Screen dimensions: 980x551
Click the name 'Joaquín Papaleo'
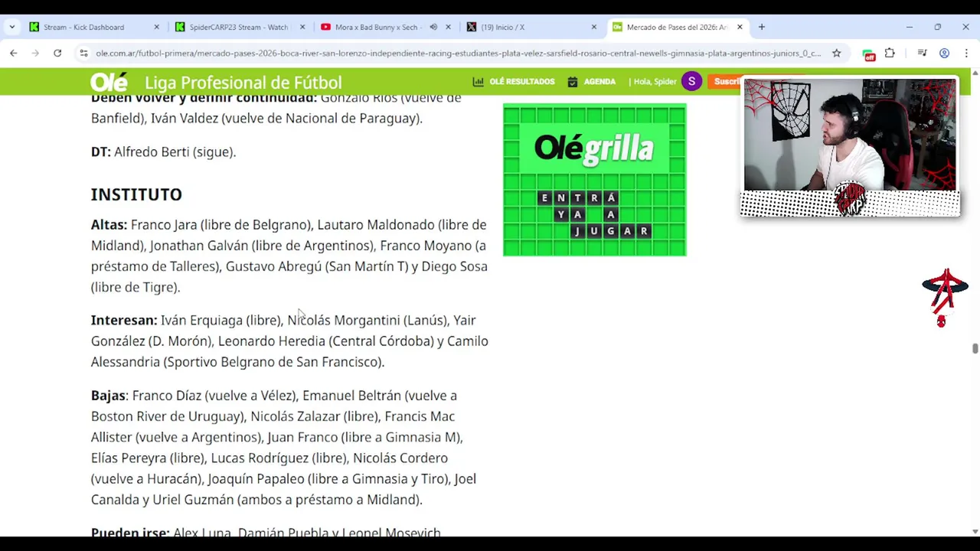[x=256, y=479]
